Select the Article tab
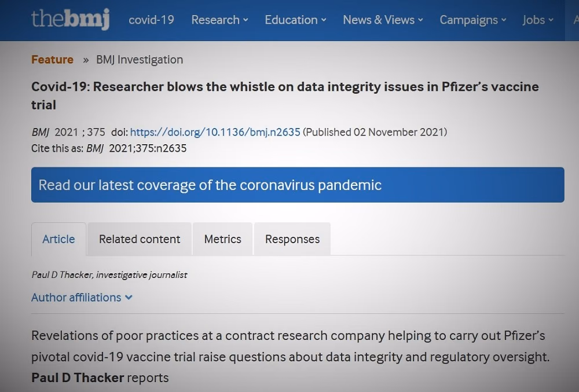579x392 pixels. [x=58, y=239]
